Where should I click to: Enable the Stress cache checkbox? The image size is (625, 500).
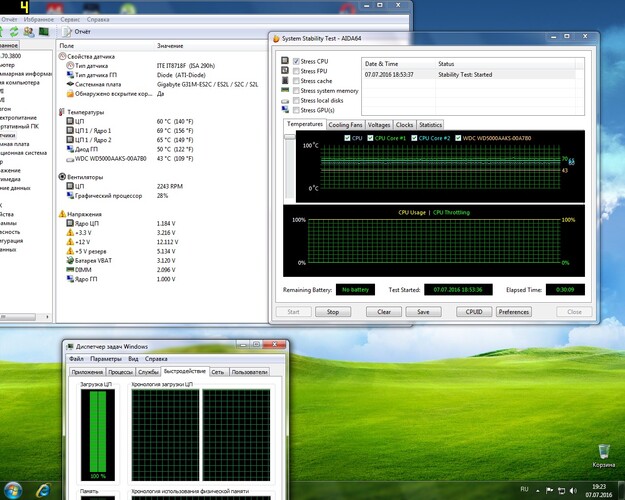pyautogui.click(x=296, y=81)
